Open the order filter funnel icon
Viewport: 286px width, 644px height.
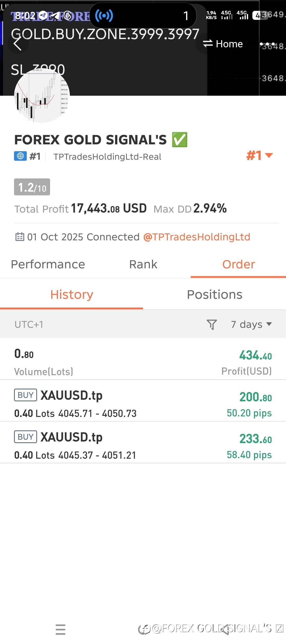[212, 324]
